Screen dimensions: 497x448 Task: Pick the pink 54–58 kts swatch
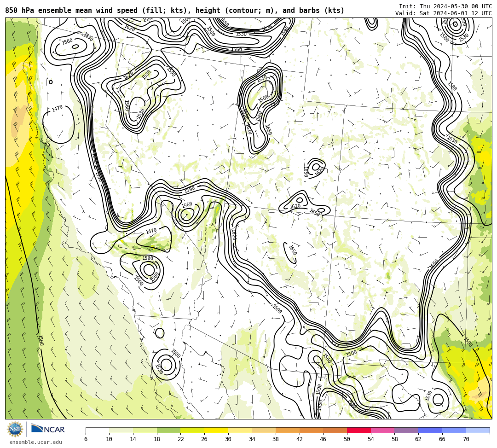point(382,430)
